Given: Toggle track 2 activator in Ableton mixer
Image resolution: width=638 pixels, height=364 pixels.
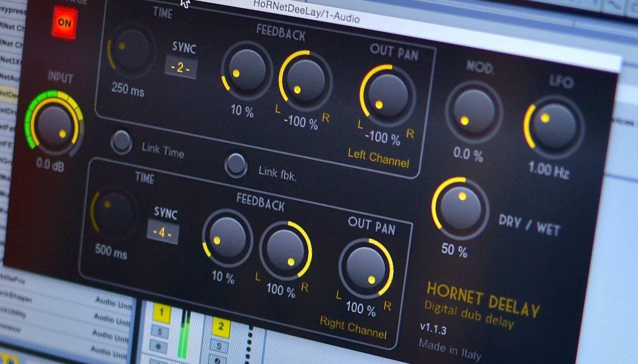Looking at the screenshot, I should pos(221,326).
